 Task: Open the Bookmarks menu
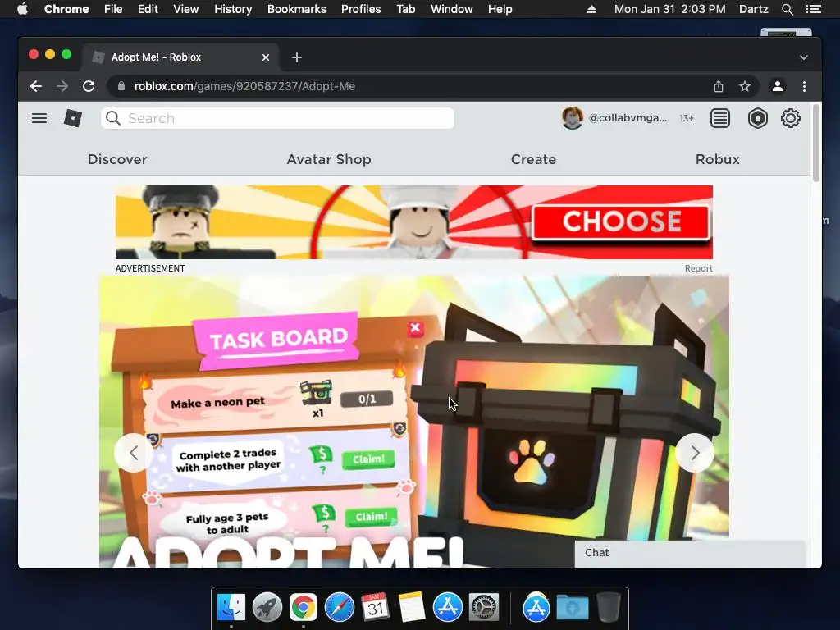[297, 9]
